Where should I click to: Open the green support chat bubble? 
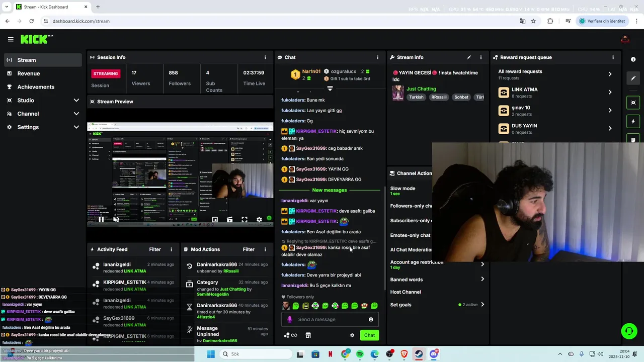629,331
